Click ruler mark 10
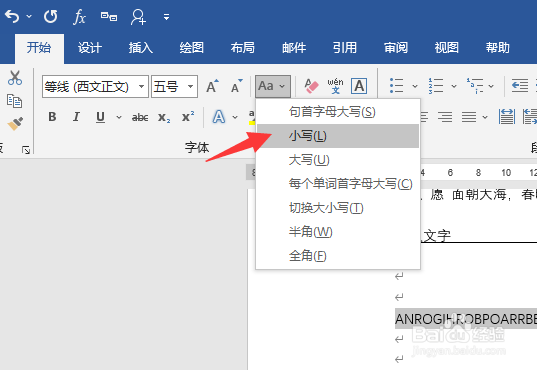 pos(506,173)
